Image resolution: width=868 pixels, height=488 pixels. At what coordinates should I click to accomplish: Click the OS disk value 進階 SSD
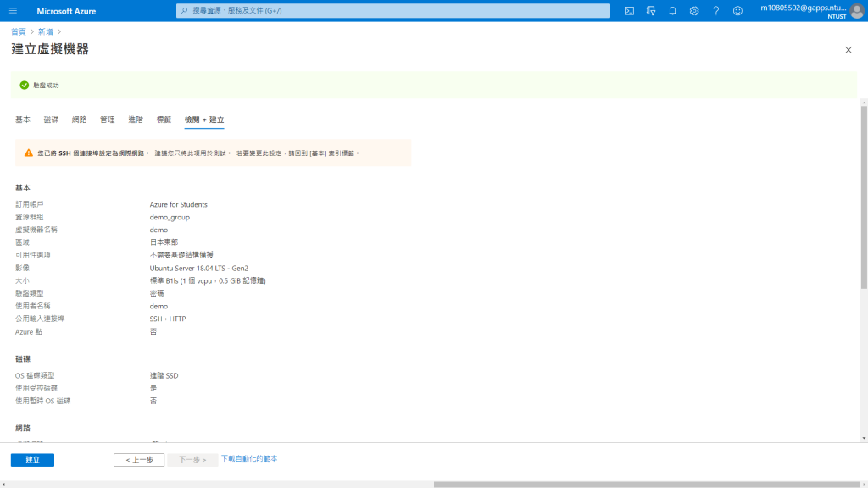pos(164,375)
